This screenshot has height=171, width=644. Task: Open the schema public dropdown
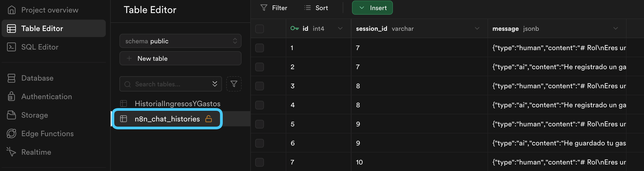[x=180, y=41]
